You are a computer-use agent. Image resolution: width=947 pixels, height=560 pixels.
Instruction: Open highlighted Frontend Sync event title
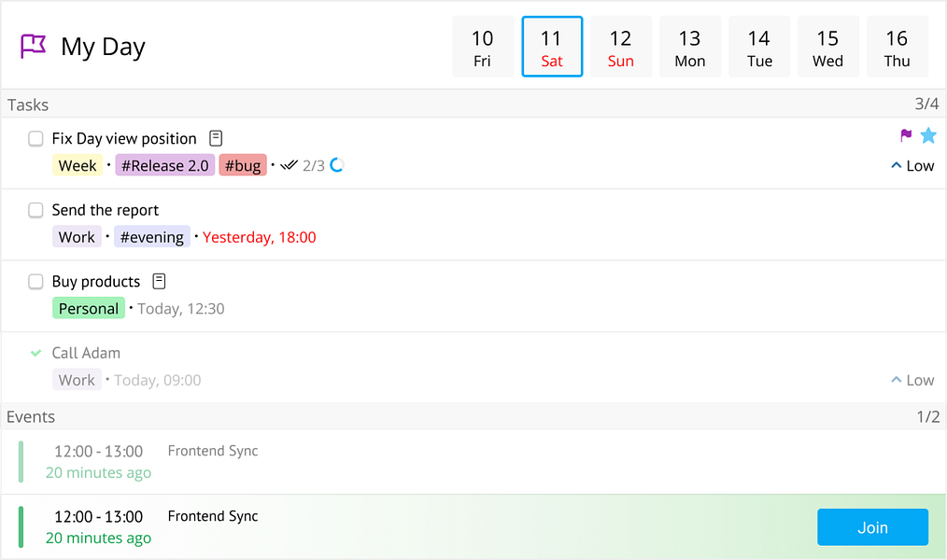pyautogui.click(x=213, y=516)
